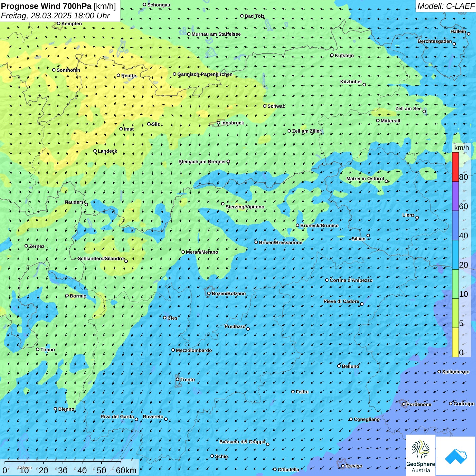This screenshot has height=476, width=476.
Task: Click the date 'Freitag, 28.03.2025 18:00 Uhr'
Action: pos(55,16)
